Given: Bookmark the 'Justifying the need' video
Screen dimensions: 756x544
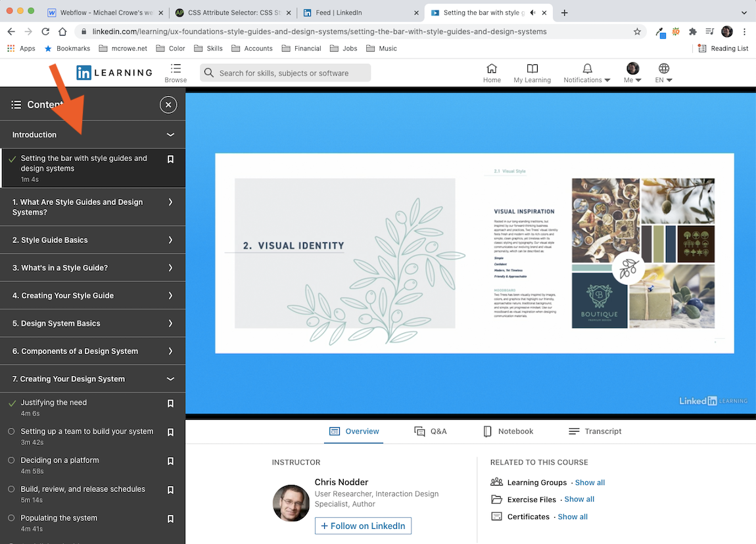Looking at the screenshot, I should (170, 403).
